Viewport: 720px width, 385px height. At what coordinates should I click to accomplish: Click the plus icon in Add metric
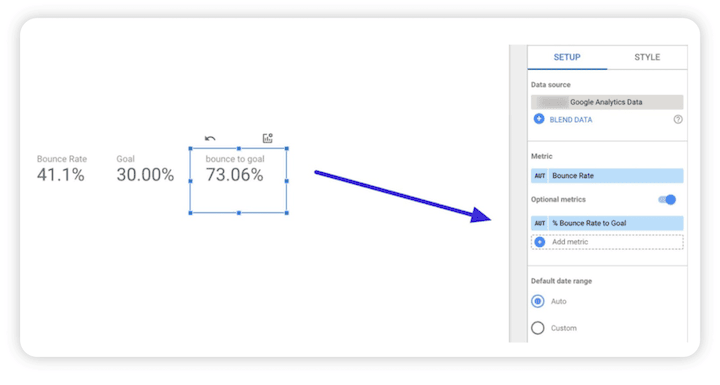[540, 242]
